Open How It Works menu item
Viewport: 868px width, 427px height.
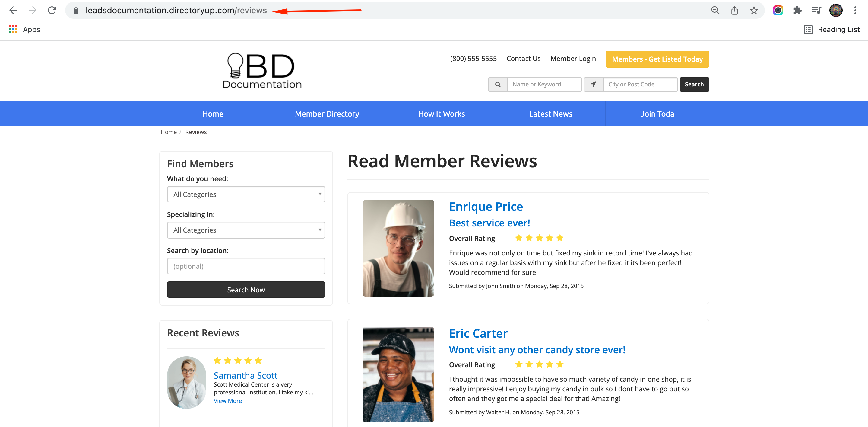441,114
